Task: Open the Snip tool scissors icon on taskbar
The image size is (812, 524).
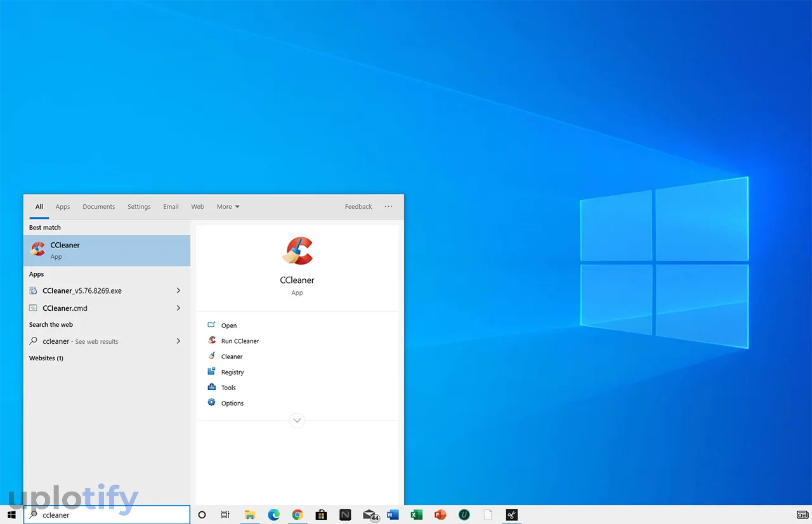Action: 511,514
